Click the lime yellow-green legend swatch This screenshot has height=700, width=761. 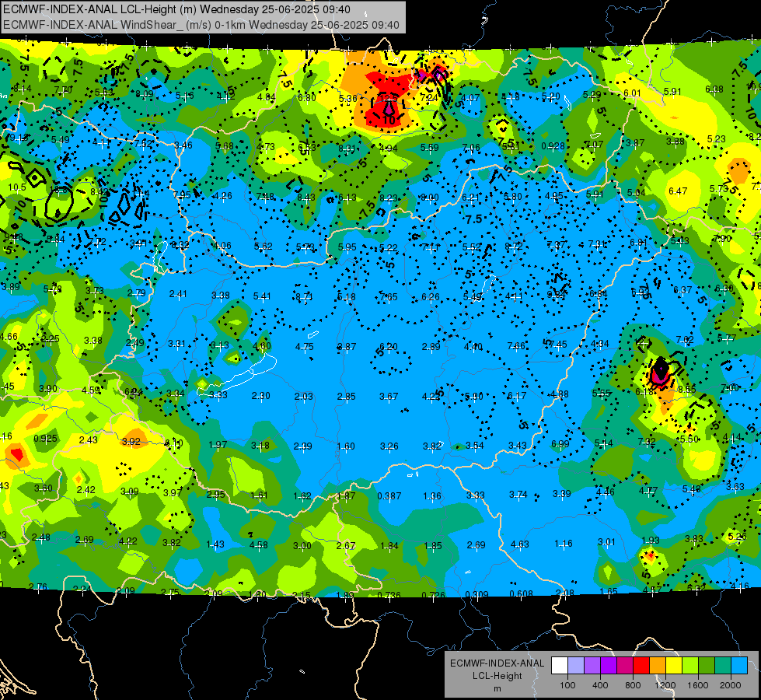pyautogui.click(x=690, y=666)
